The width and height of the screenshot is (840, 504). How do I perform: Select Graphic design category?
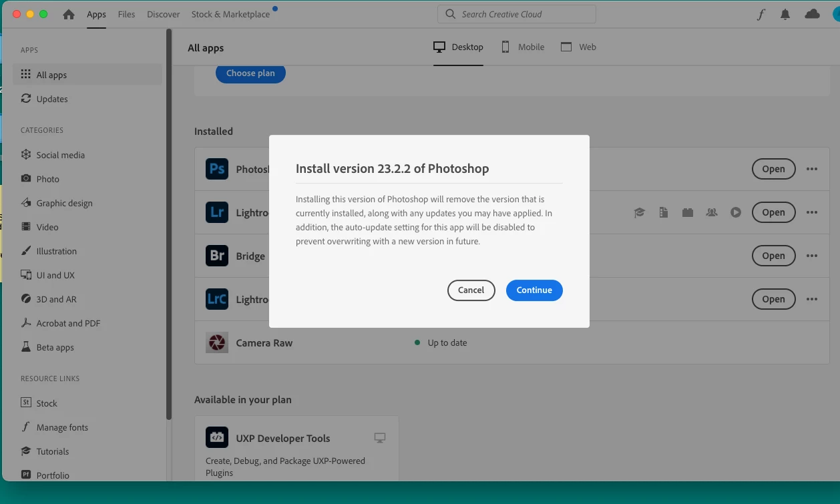(87, 203)
